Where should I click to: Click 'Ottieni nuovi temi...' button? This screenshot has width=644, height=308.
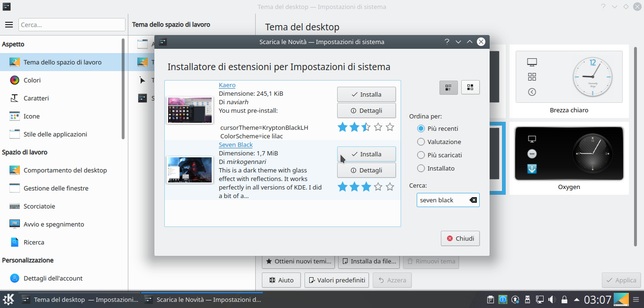pyautogui.click(x=298, y=261)
